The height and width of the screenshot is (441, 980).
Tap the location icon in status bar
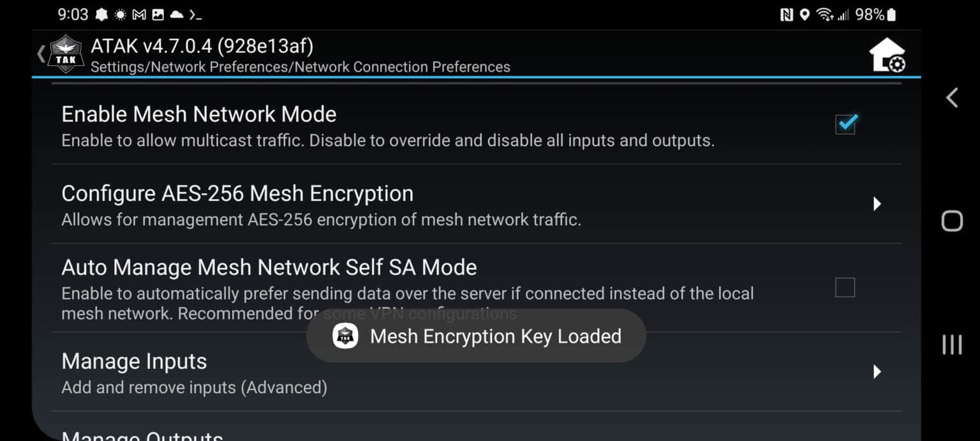pos(805,14)
